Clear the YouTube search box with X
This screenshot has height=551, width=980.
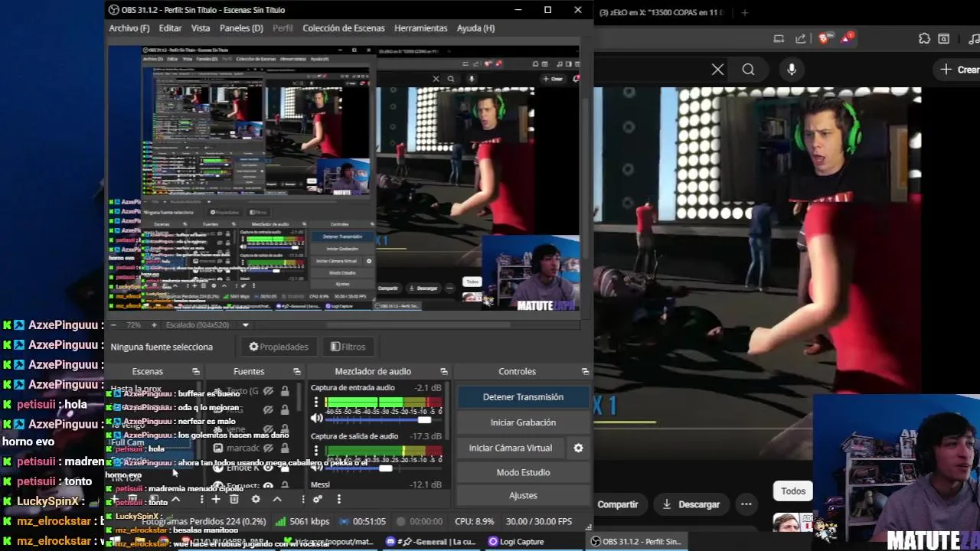[x=717, y=70]
